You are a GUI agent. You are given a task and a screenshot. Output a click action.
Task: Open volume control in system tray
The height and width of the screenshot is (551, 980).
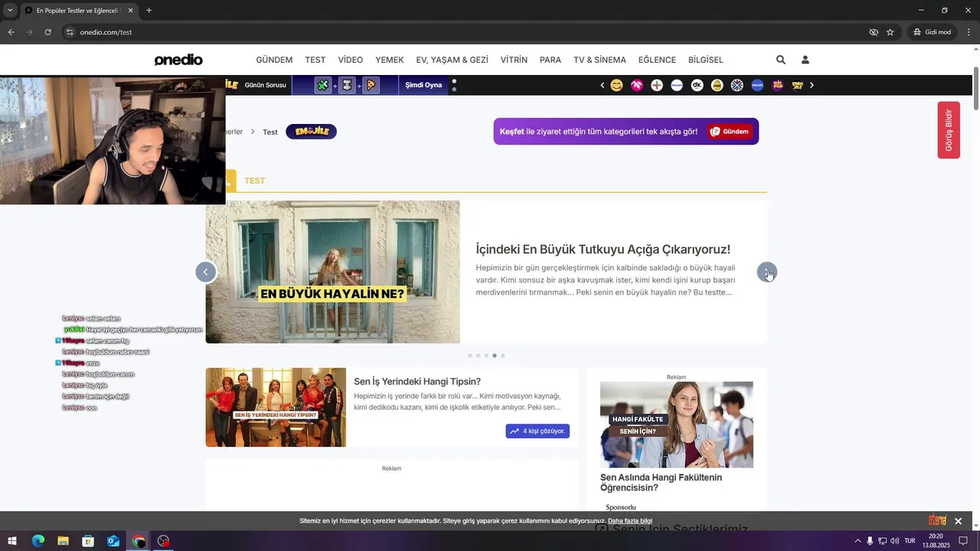tap(894, 541)
